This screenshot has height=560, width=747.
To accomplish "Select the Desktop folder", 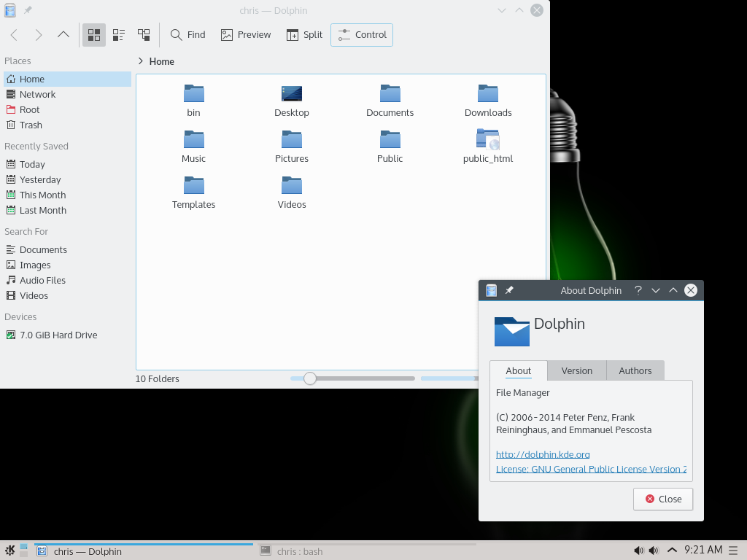I will (292, 101).
